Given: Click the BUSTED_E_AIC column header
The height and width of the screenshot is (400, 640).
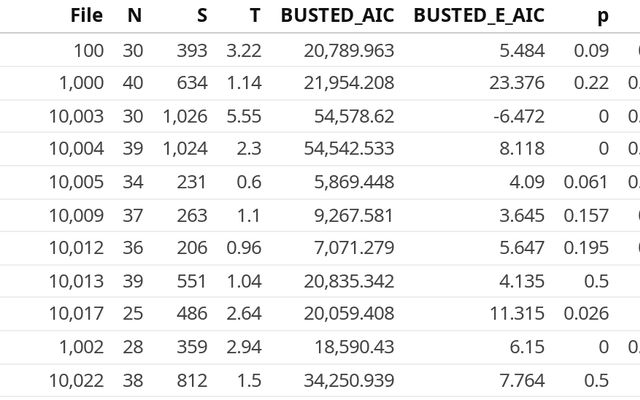Looking at the screenshot, I should [479, 15].
